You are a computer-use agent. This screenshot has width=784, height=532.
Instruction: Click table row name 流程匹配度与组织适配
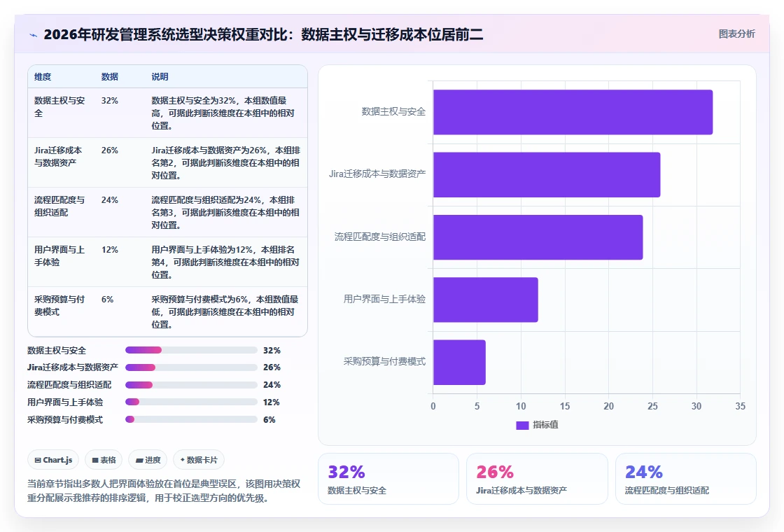click(59, 206)
